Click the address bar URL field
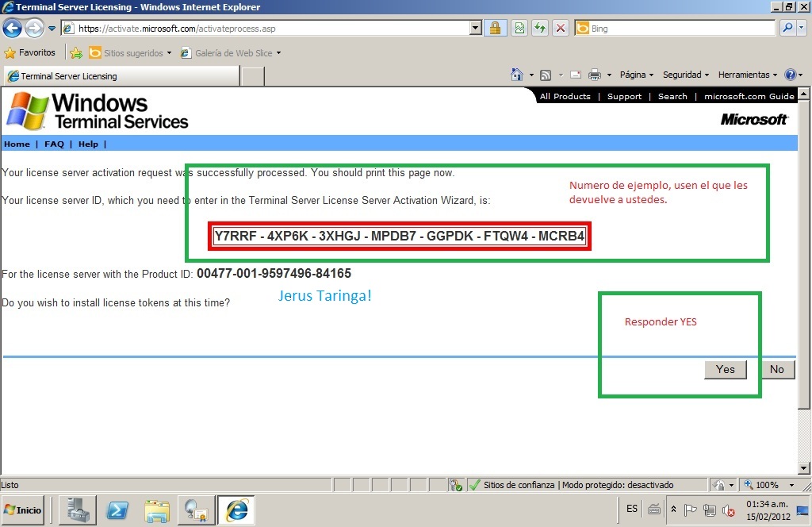The height and width of the screenshot is (527, 812). 265,29
